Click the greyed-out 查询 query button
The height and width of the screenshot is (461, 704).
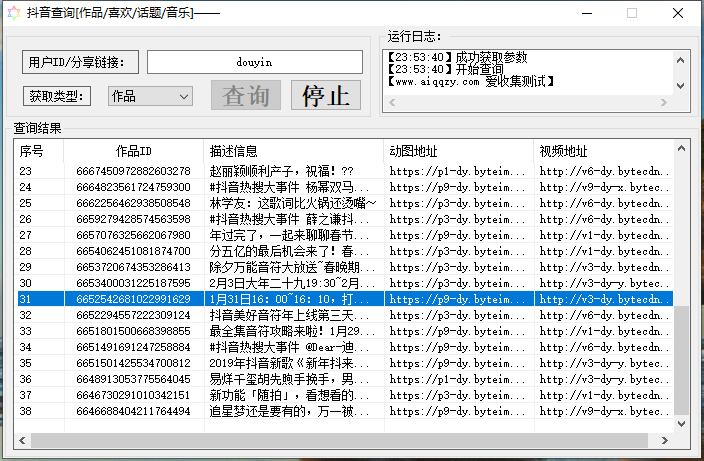pos(246,96)
